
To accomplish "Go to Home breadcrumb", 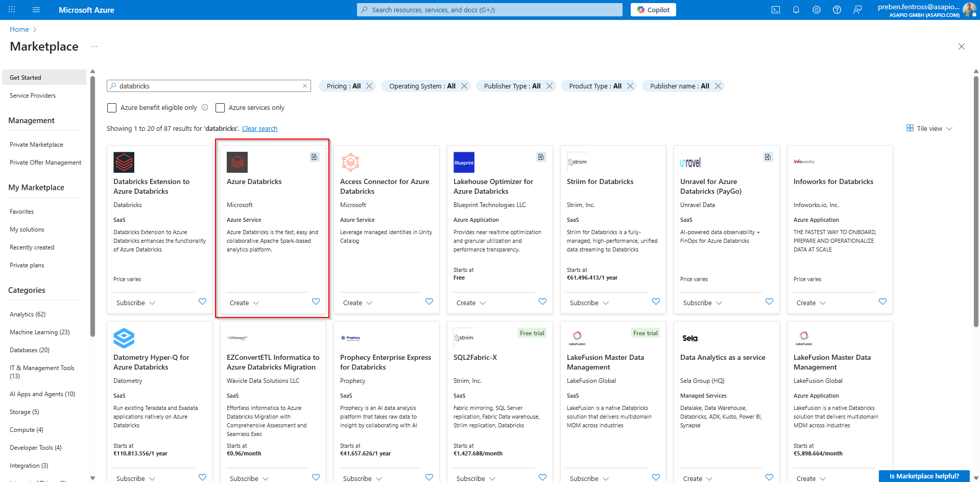I will [x=19, y=29].
